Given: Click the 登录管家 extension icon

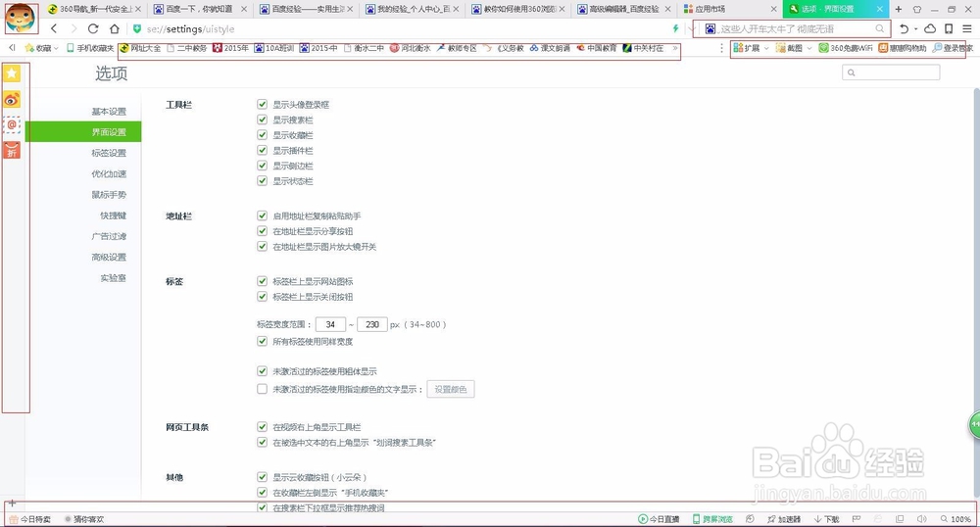Looking at the screenshot, I should 953,47.
